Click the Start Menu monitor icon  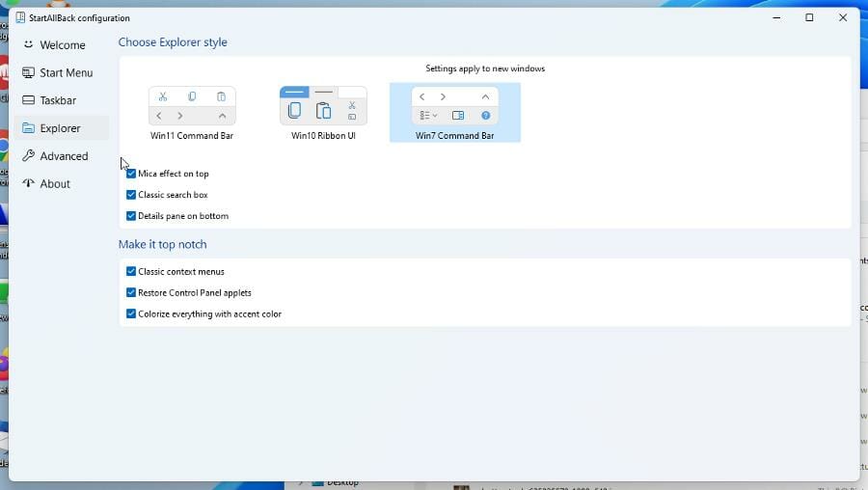point(28,72)
